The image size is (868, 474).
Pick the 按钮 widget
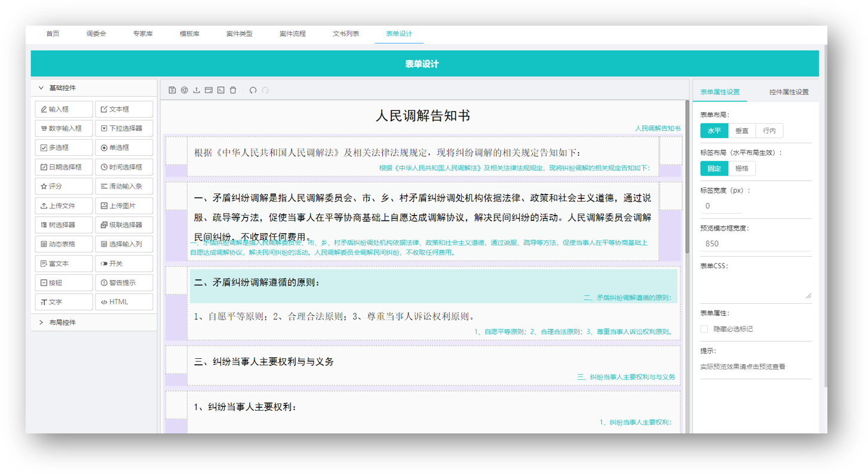tap(64, 282)
